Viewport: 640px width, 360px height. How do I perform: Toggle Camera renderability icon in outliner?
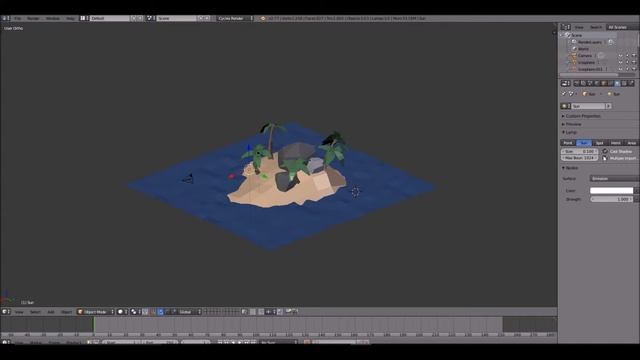click(634, 56)
